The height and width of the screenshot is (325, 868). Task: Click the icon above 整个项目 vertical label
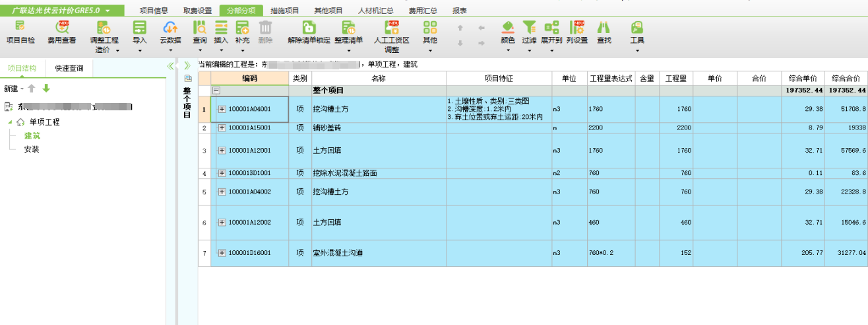pyautogui.click(x=187, y=79)
